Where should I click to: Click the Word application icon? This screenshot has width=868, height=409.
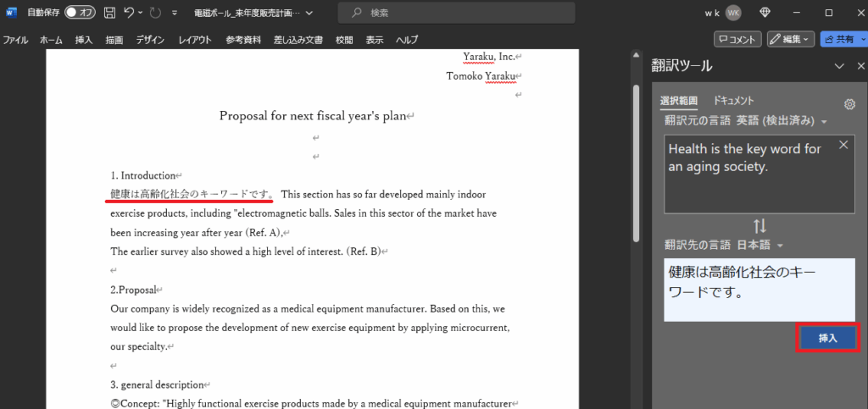11,12
